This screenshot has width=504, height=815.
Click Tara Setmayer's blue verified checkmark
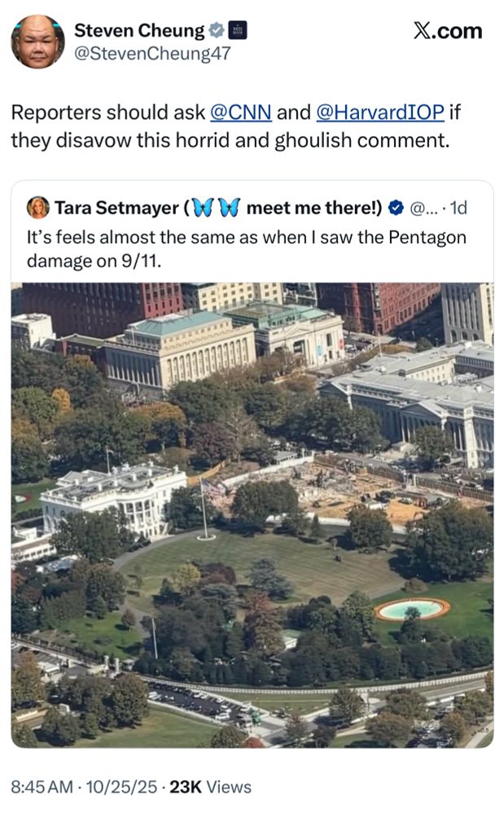[x=397, y=208]
